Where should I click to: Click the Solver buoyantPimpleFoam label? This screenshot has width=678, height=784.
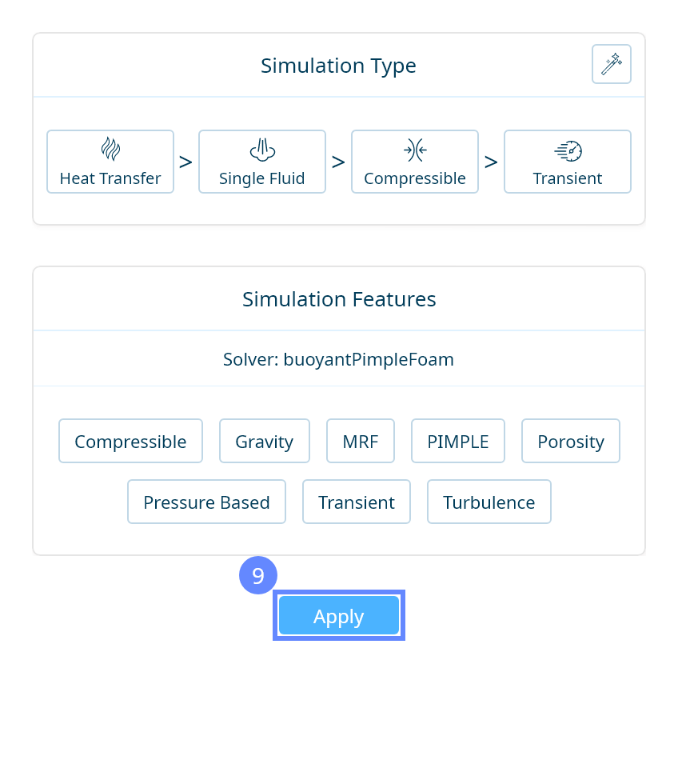click(338, 360)
